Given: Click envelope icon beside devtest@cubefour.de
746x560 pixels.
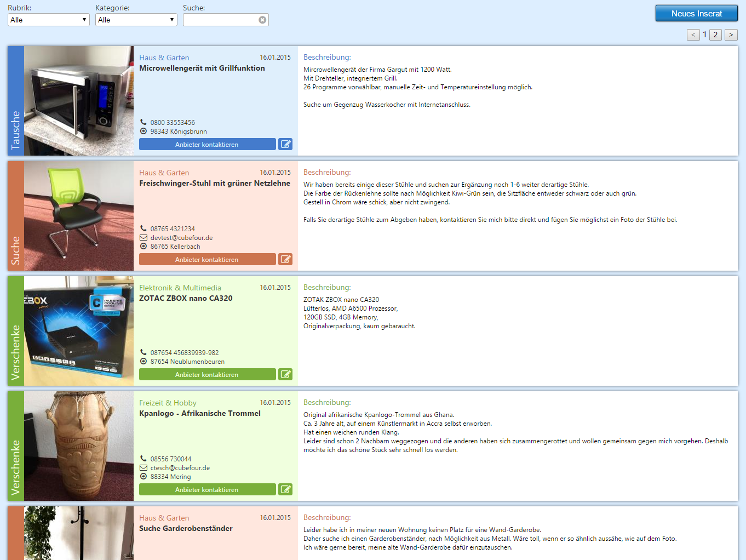Looking at the screenshot, I should tap(144, 237).
